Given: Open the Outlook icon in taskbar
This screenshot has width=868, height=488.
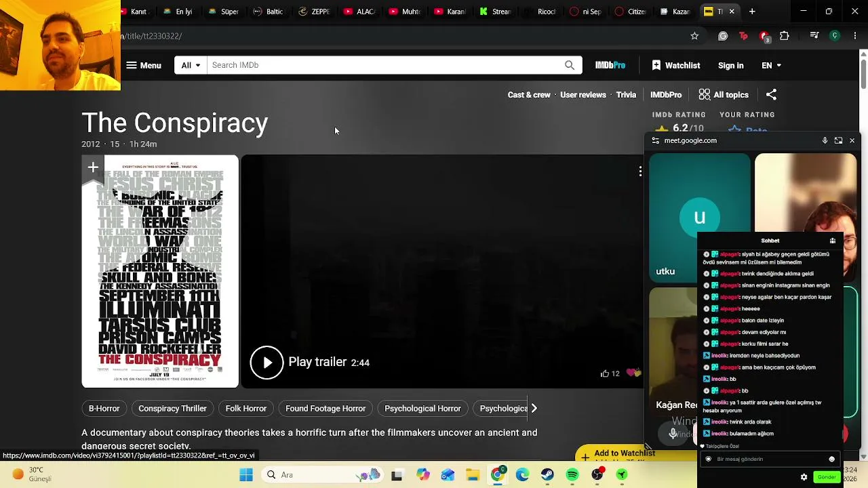Looking at the screenshot, I should click(448, 474).
